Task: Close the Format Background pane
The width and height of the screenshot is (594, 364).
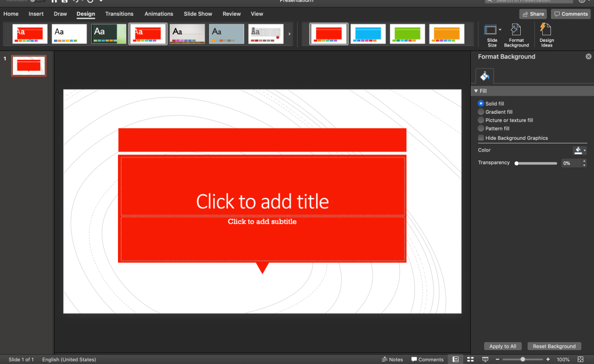Action: click(588, 57)
